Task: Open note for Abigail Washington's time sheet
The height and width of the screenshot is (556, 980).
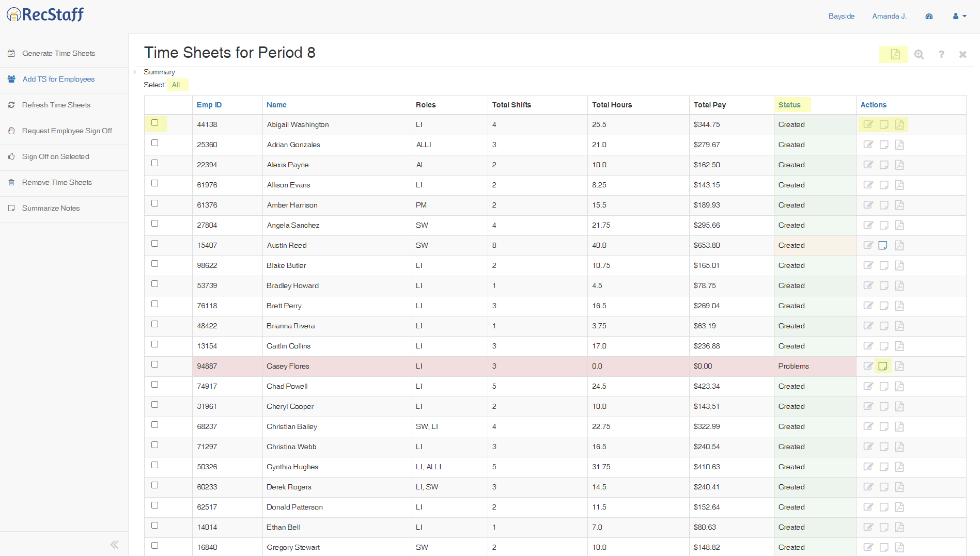Action: [884, 124]
